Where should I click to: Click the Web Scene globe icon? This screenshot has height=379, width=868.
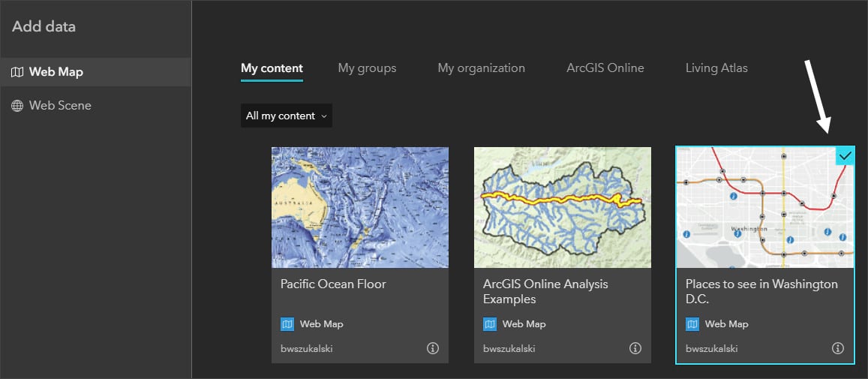pyautogui.click(x=17, y=106)
